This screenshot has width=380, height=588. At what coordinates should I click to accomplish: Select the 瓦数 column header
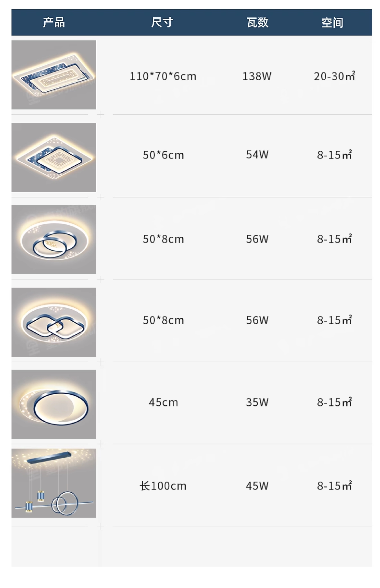257,23
